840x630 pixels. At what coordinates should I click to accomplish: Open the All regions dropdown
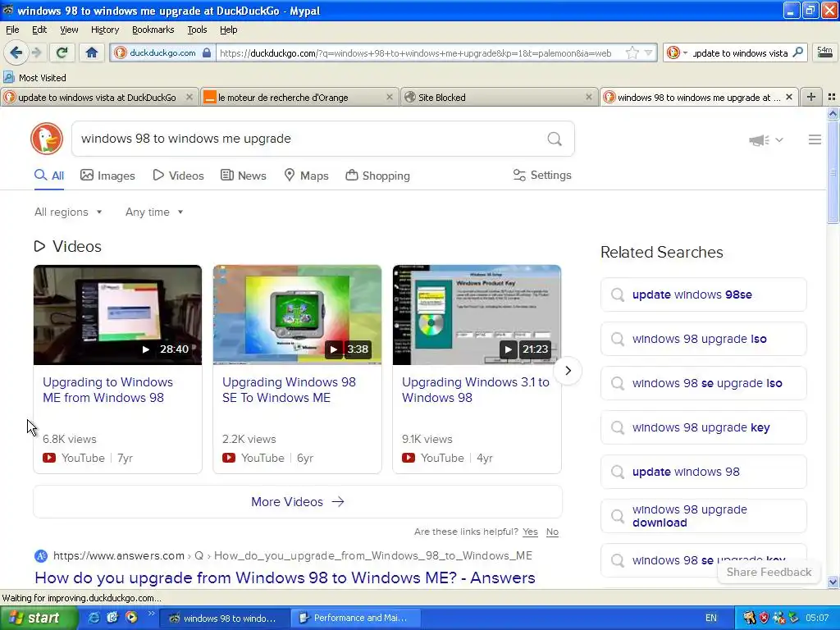coord(68,212)
